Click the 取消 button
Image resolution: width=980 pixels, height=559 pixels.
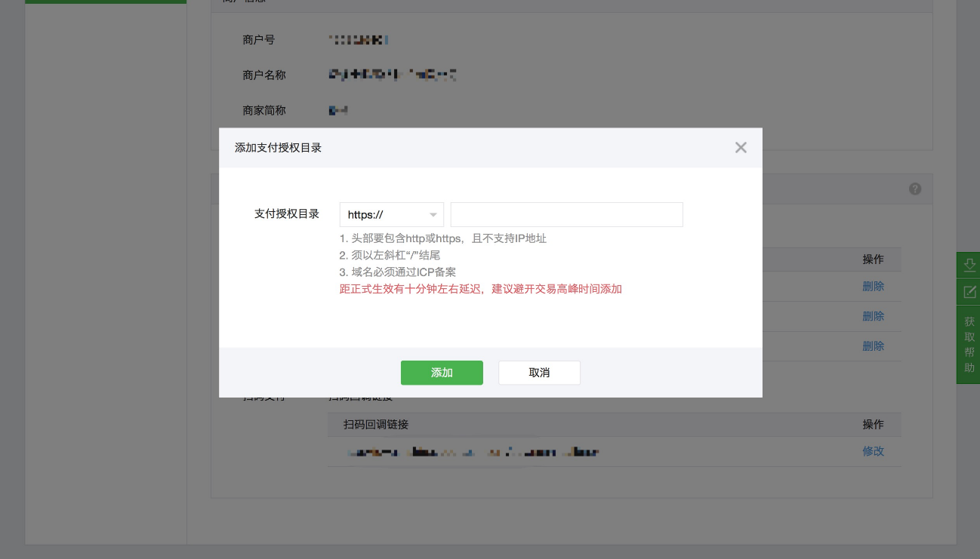539,373
